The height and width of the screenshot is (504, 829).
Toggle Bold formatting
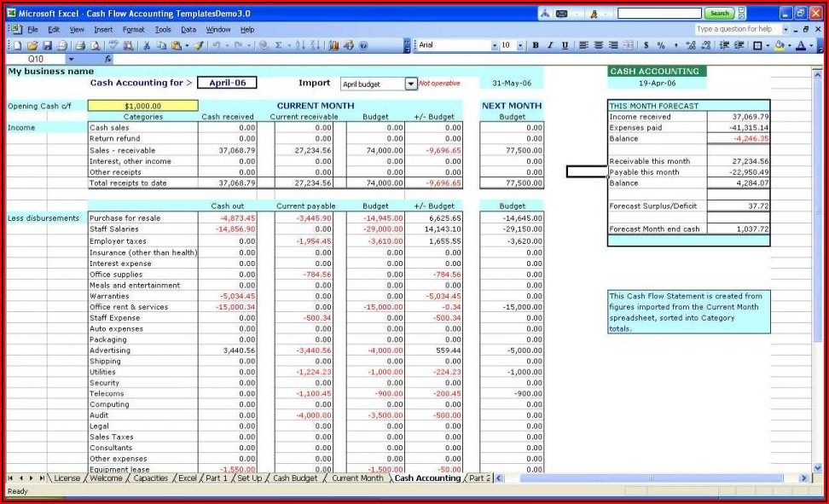[x=536, y=45]
